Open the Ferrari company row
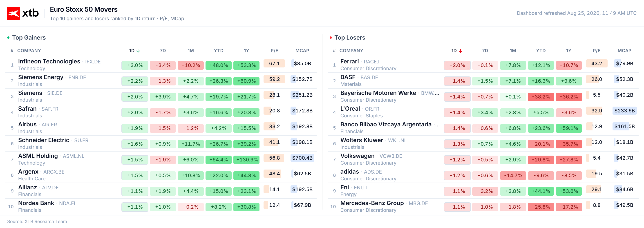Viewport: 644px width, 228px height. tap(483, 65)
